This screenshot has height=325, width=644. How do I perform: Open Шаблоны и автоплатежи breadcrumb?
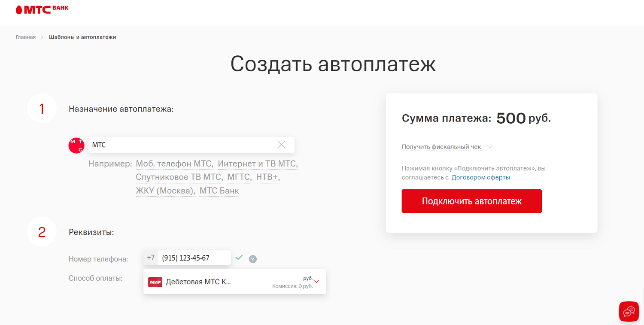[x=82, y=37]
